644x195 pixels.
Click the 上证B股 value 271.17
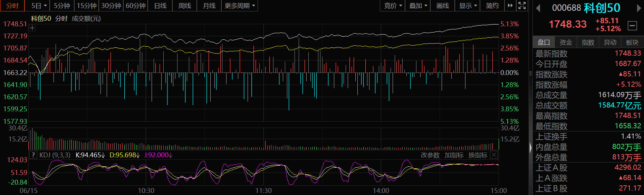[x=630, y=188]
